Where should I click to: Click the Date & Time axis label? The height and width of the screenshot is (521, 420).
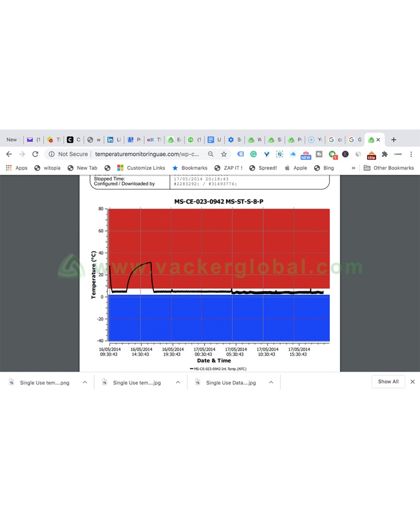click(214, 361)
